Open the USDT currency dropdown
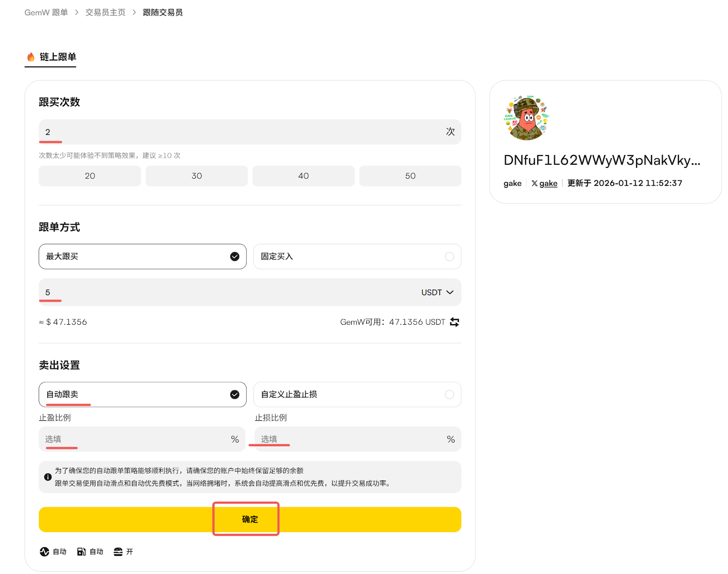Image resolution: width=728 pixels, height=574 pixels. pyautogui.click(x=437, y=292)
